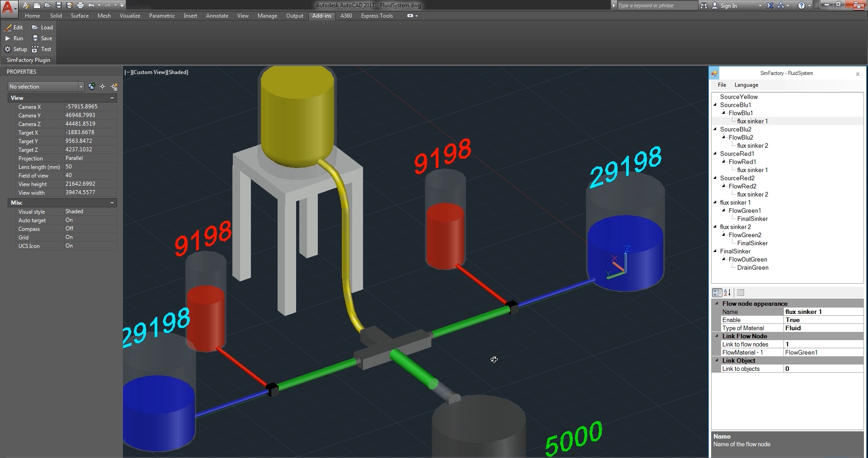Click the Run simulation play icon

point(8,38)
